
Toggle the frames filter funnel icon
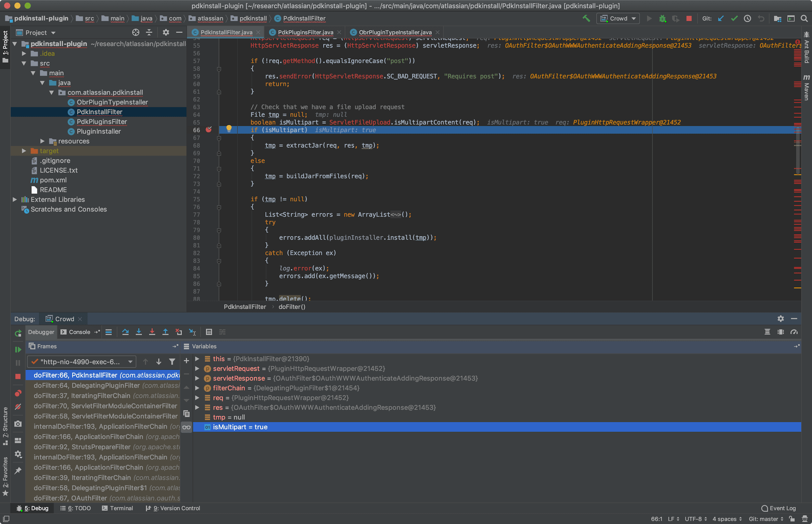pyautogui.click(x=172, y=362)
